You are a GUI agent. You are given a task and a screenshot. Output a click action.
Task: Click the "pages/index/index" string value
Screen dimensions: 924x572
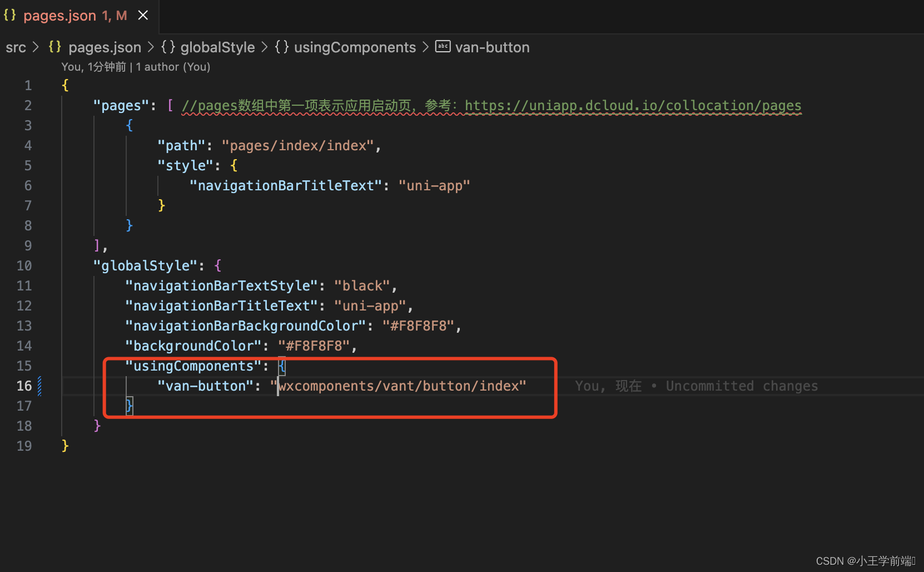tap(298, 146)
